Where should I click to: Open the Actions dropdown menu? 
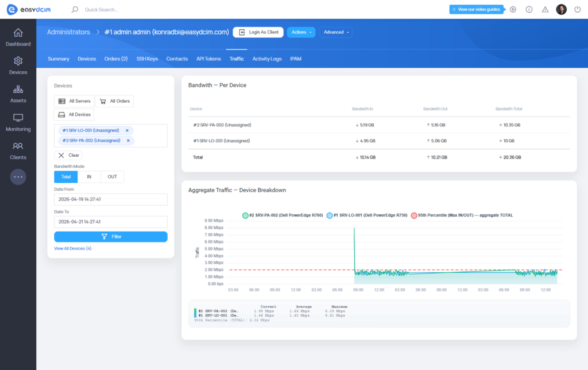[301, 32]
